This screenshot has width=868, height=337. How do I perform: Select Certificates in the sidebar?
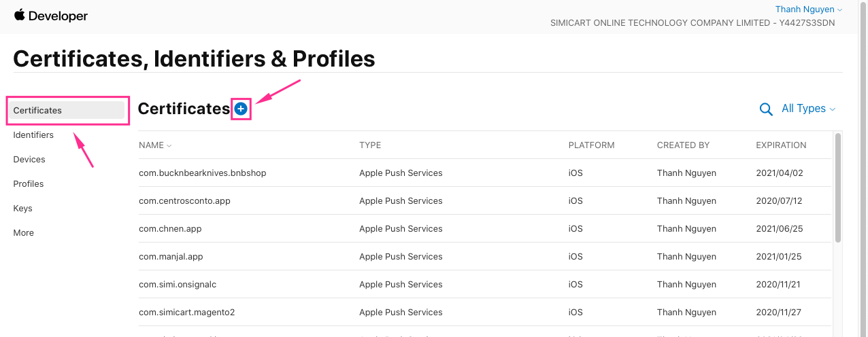(67, 110)
